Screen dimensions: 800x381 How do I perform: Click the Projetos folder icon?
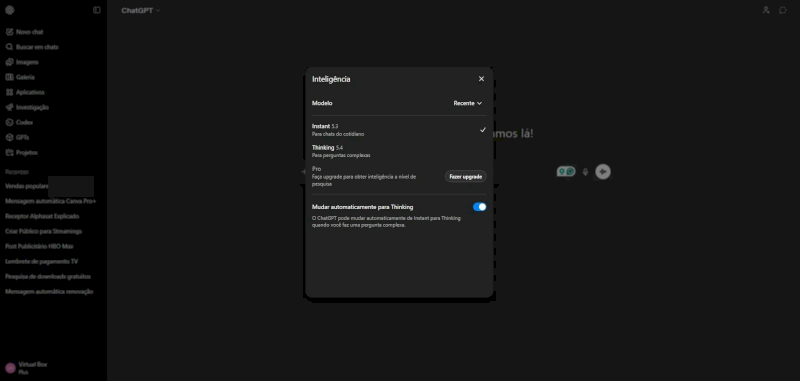click(x=9, y=153)
